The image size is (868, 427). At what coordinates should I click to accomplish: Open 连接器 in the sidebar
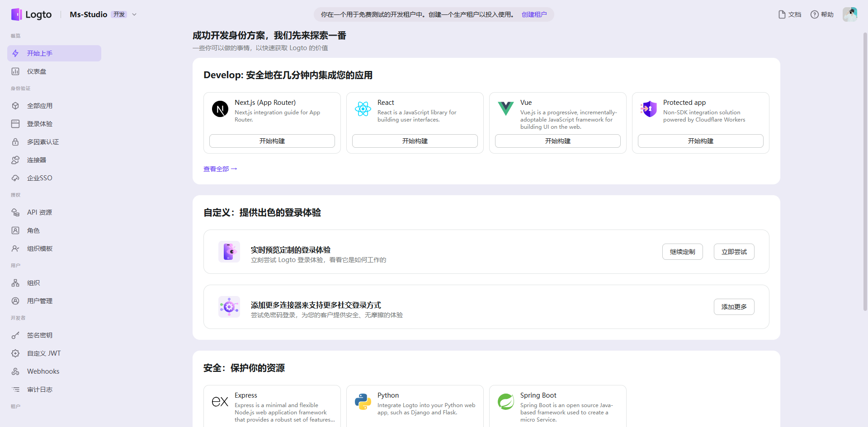tap(37, 160)
